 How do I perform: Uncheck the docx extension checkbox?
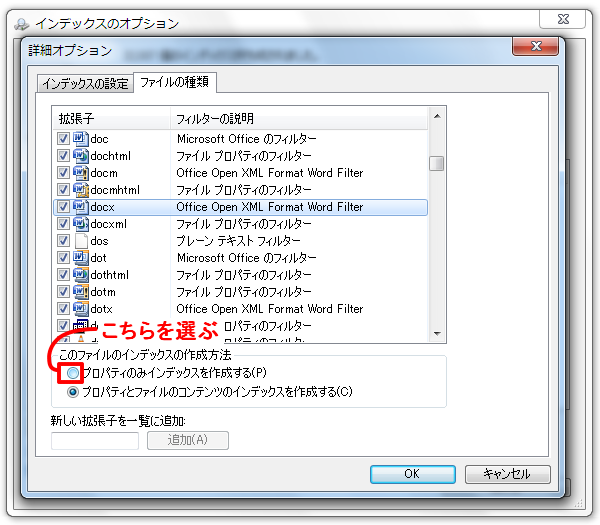pyautogui.click(x=63, y=207)
